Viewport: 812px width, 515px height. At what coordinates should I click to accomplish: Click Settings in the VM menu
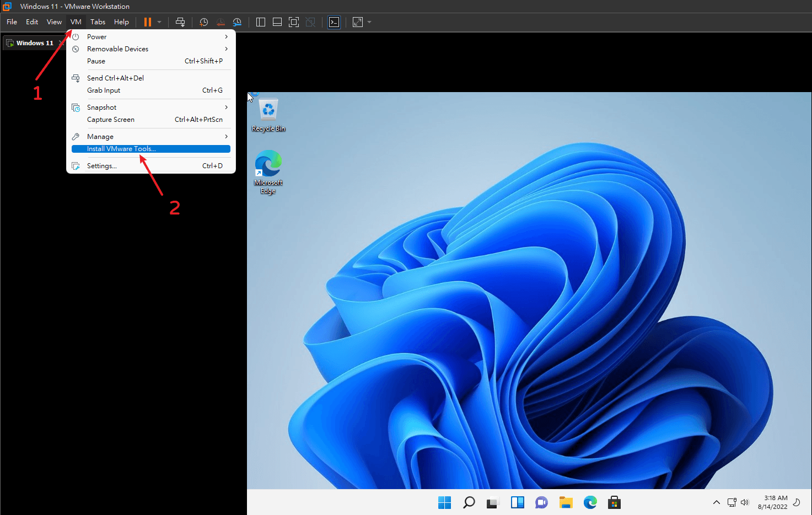coord(102,166)
